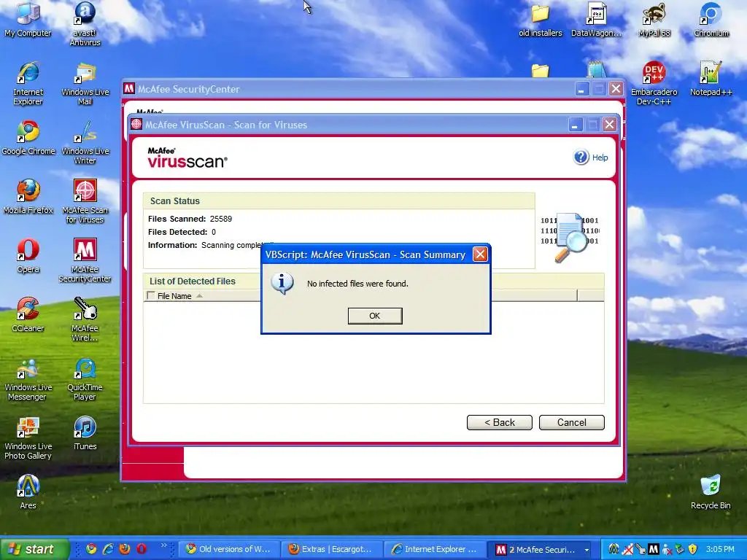Select Windows Live Messenger desktop icon
The width and height of the screenshot is (747, 560).
(x=28, y=379)
